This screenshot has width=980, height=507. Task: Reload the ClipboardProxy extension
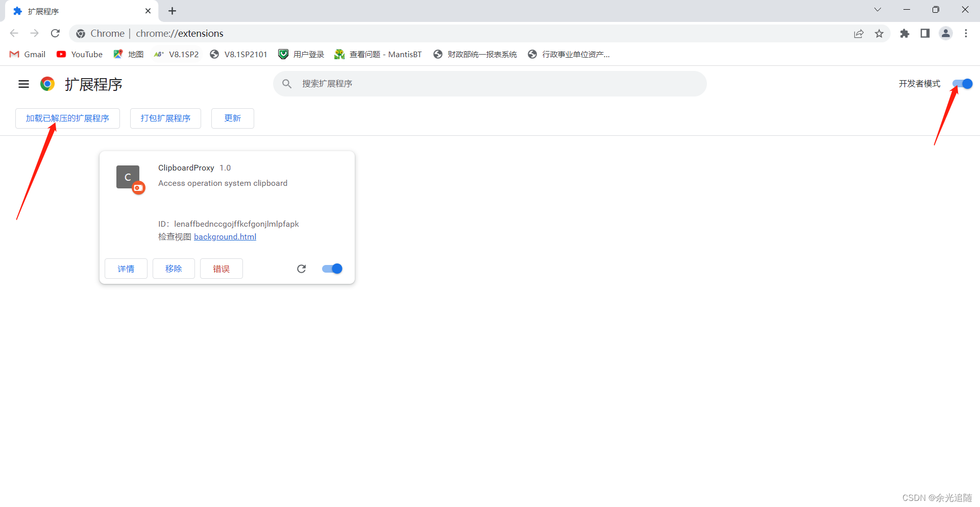[x=302, y=269]
